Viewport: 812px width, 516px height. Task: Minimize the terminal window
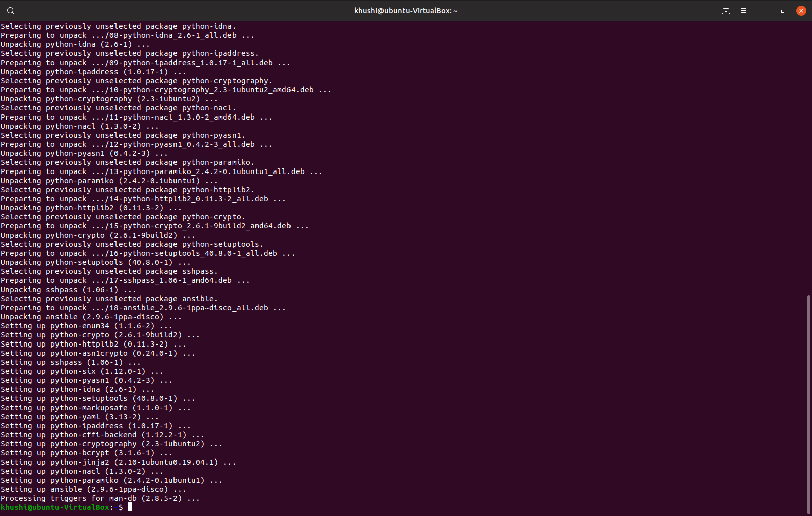tap(765, 11)
